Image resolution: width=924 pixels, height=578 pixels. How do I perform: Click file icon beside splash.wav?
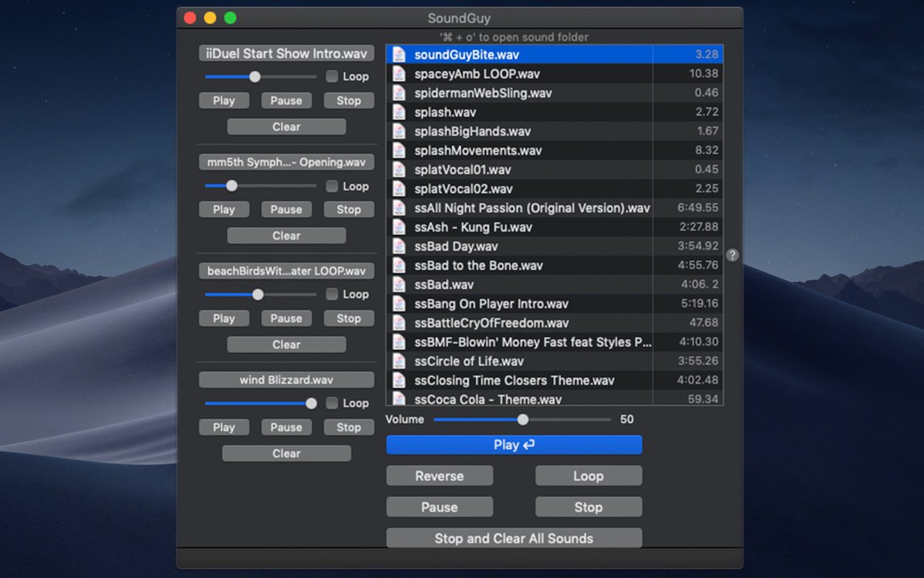click(399, 113)
